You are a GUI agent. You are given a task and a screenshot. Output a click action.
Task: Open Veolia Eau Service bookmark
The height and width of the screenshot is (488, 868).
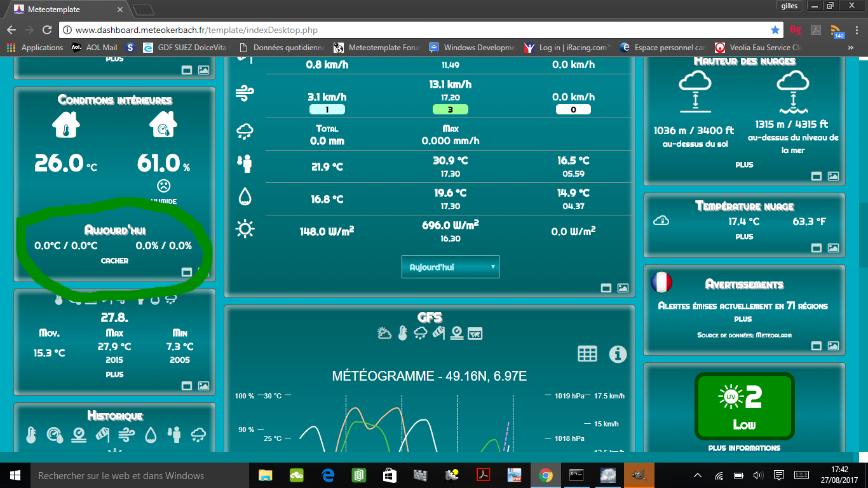point(759,48)
